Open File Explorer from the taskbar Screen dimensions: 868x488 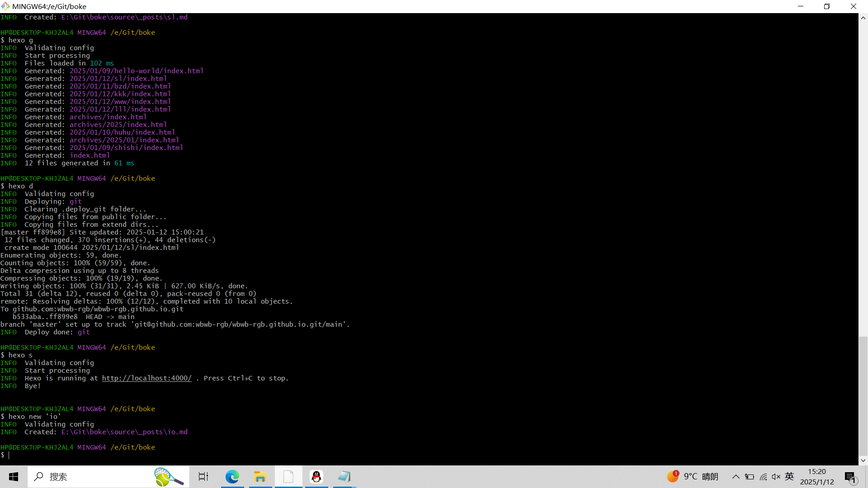tap(260, 477)
